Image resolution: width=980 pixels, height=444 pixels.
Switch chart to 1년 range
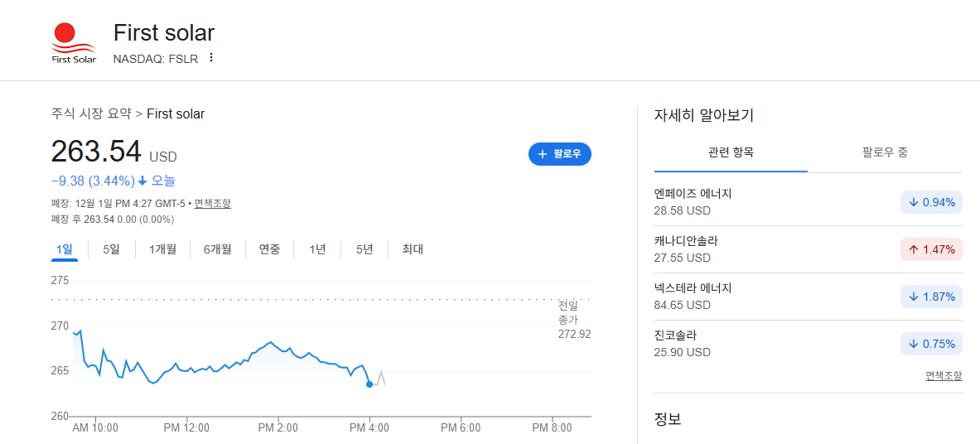pos(317,249)
